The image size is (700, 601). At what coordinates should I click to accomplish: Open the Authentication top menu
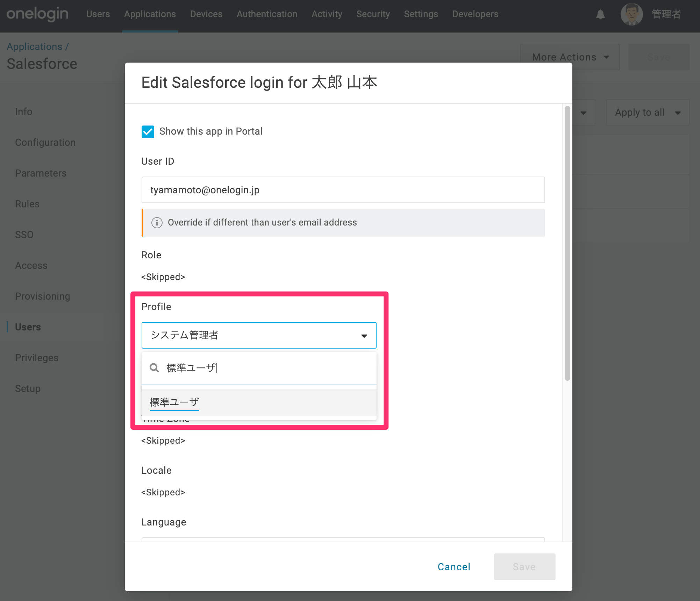[x=267, y=14]
